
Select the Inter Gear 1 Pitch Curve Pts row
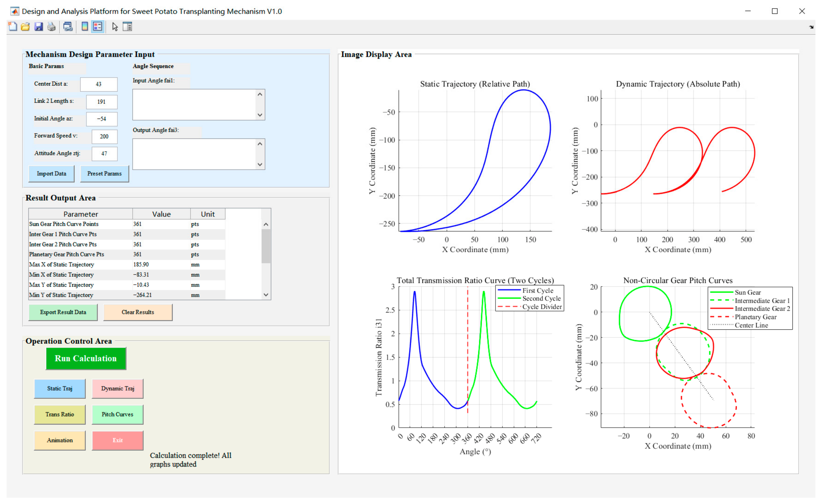point(127,234)
